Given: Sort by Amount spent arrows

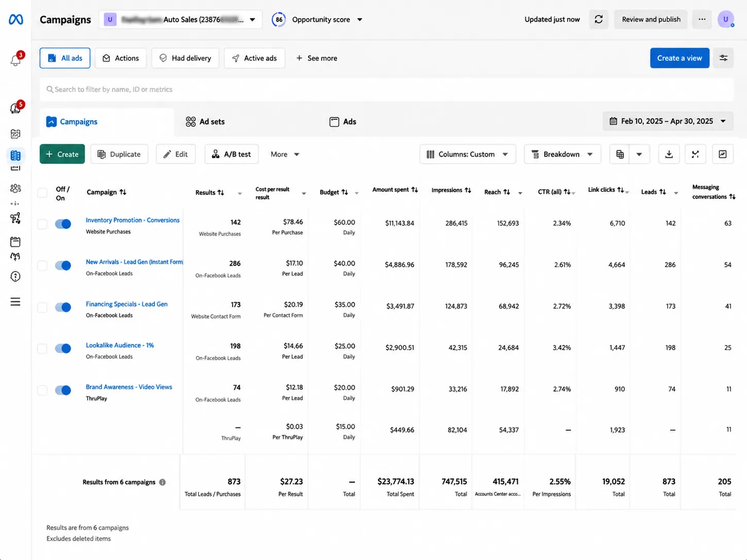Looking at the screenshot, I should click(x=414, y=190).
